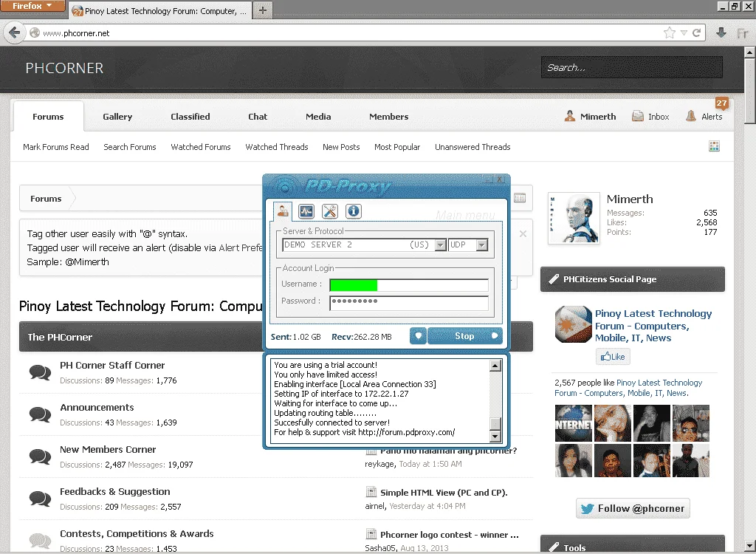Click Firefox back navigation arrow
This screenshot has width=756, height=554.
(x=15, y=33)
